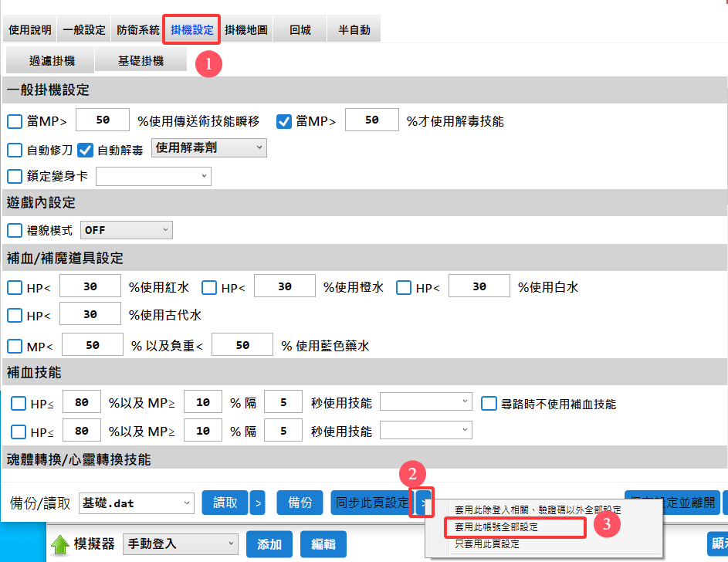The height and width of the screenshot is (562, 728).
Task: Click the arrow button right of 讀取
Action: [257, 503]
